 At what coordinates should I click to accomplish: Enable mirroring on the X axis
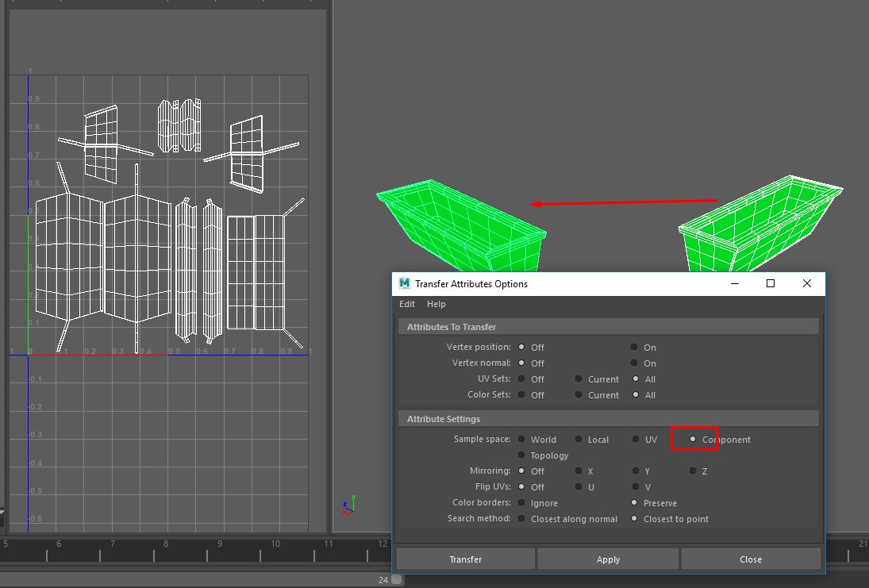pyautogui.click(x=579, y=471)
